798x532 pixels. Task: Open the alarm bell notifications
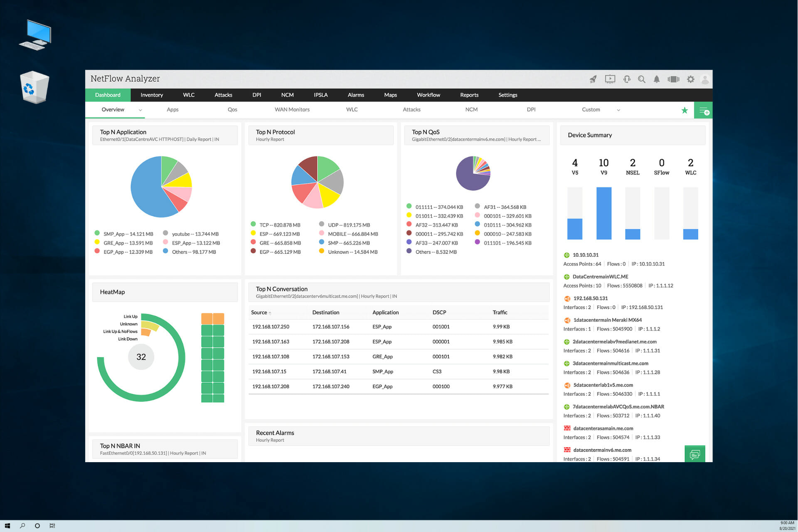point(657,79)
